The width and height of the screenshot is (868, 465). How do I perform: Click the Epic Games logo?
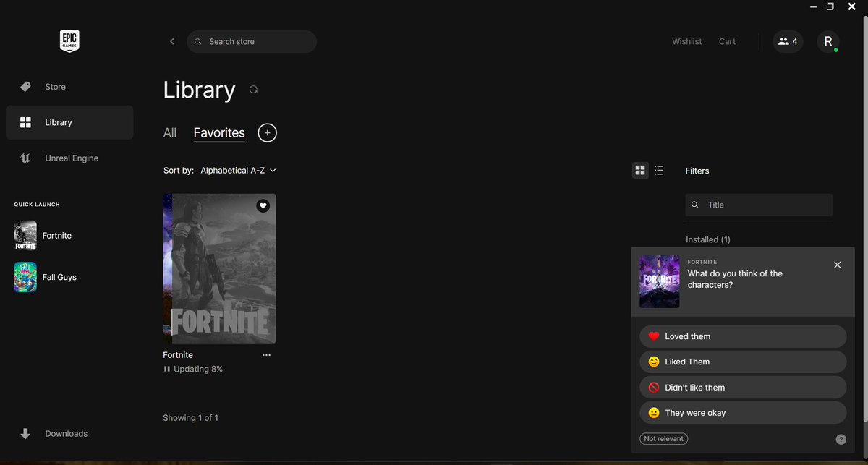point(69,41)
